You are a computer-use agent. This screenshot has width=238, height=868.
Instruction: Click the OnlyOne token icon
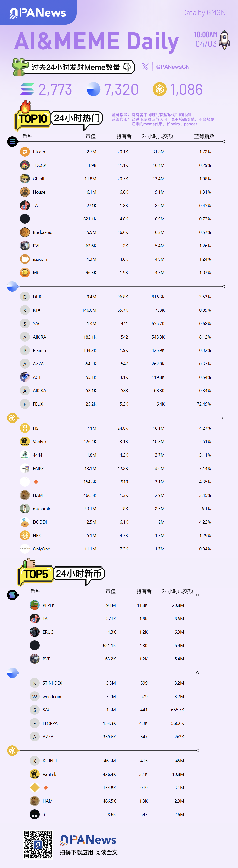(x=25, y=549)
